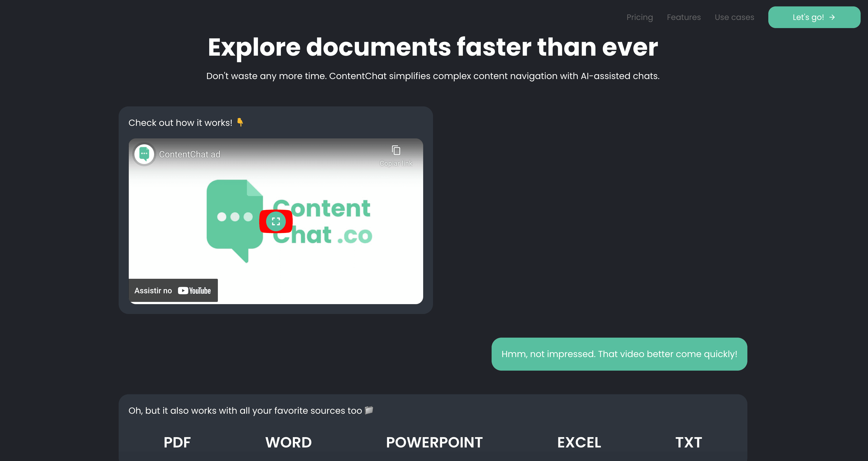Viewport: 868px width, 461px height.
Task: Click the ContentChat ad video title
Action: 190,154
